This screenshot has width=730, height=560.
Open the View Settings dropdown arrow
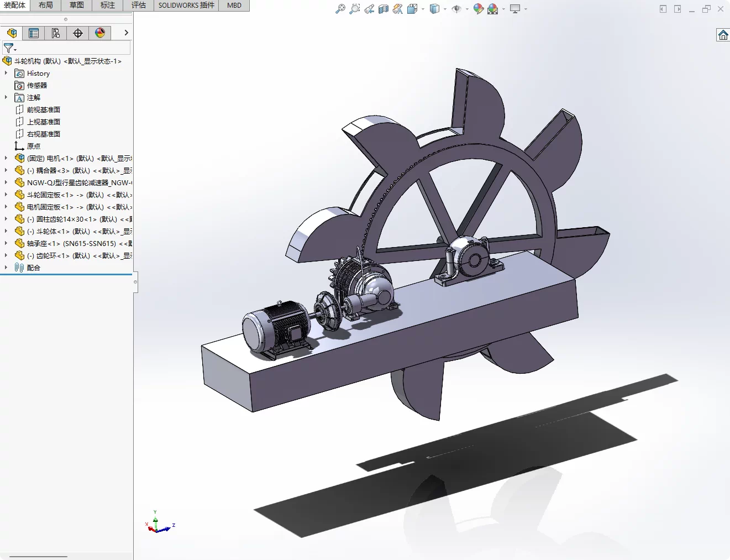(526, 9)
